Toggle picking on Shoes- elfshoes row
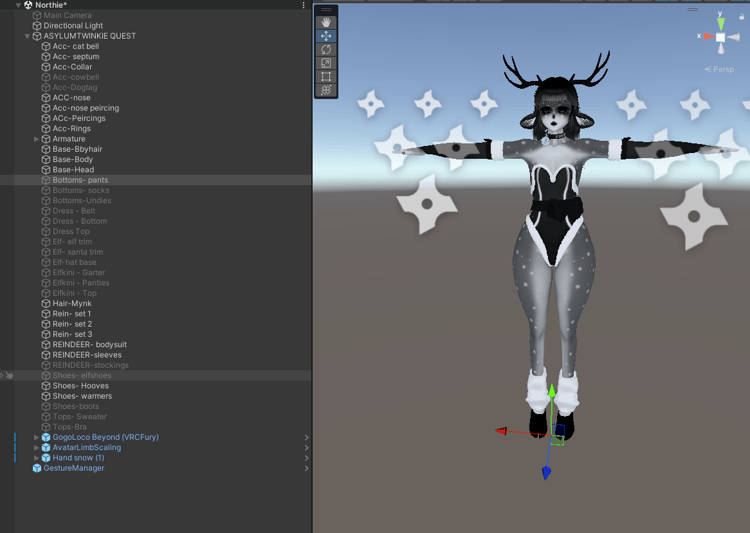The image size is (750, 533). pos(9,376)
